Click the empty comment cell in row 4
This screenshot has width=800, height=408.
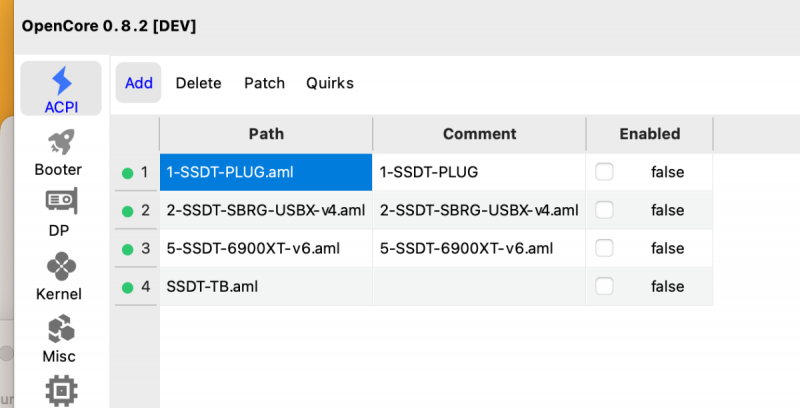[x=479, y=287]
